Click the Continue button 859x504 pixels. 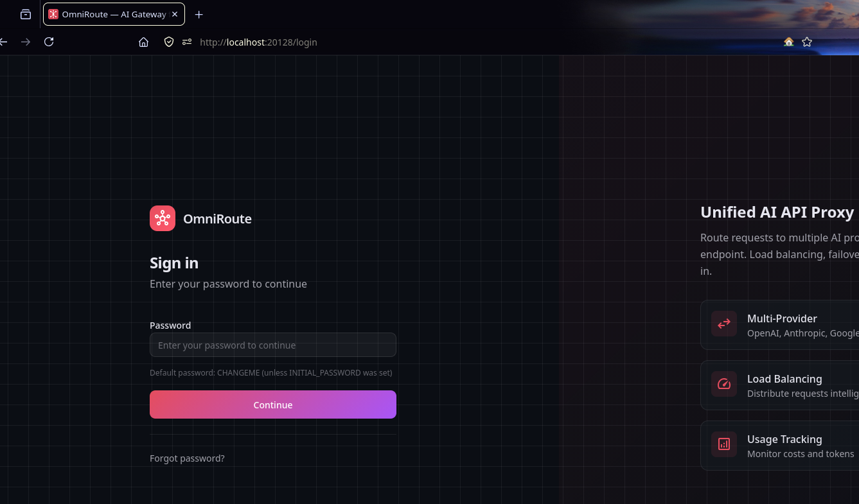point(273,404)
